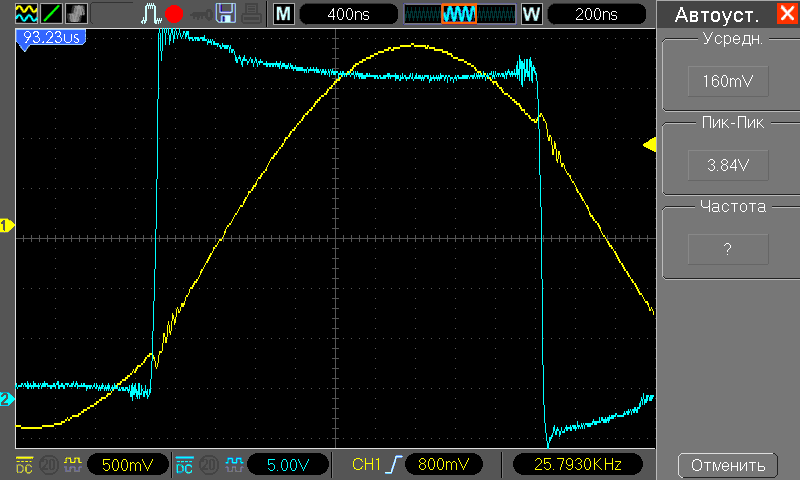Click the printer icon in top toolbar
This screenshot has width=800, height=480.
[x=252, y=14]
